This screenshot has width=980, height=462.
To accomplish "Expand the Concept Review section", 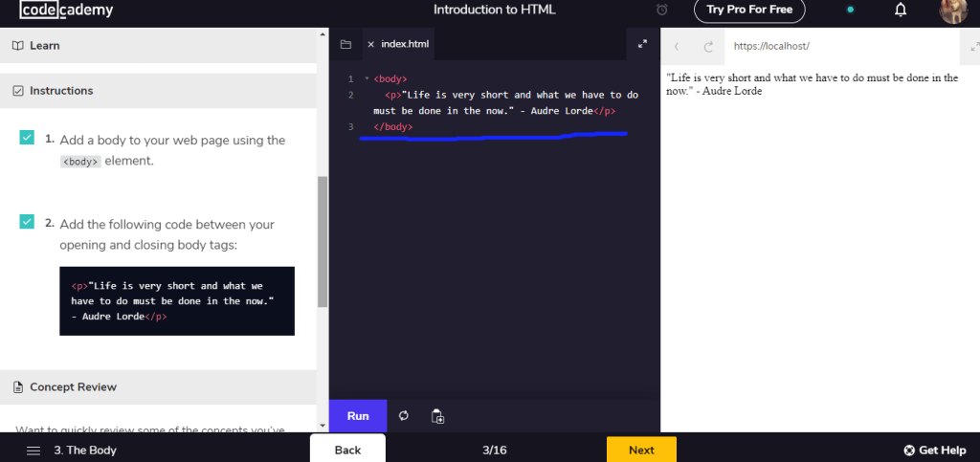I will [x=73, y=386].
